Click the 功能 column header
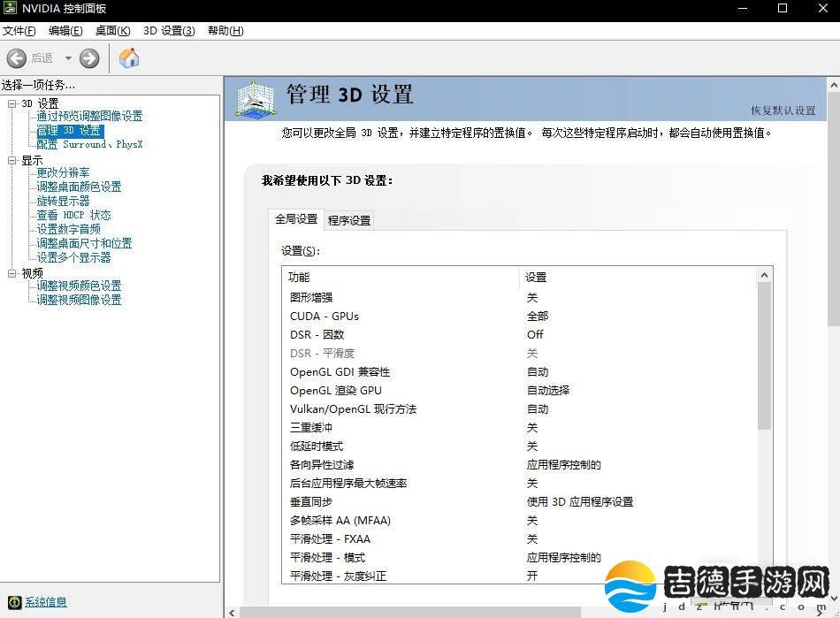840x618 pixels. click(401, 277)
